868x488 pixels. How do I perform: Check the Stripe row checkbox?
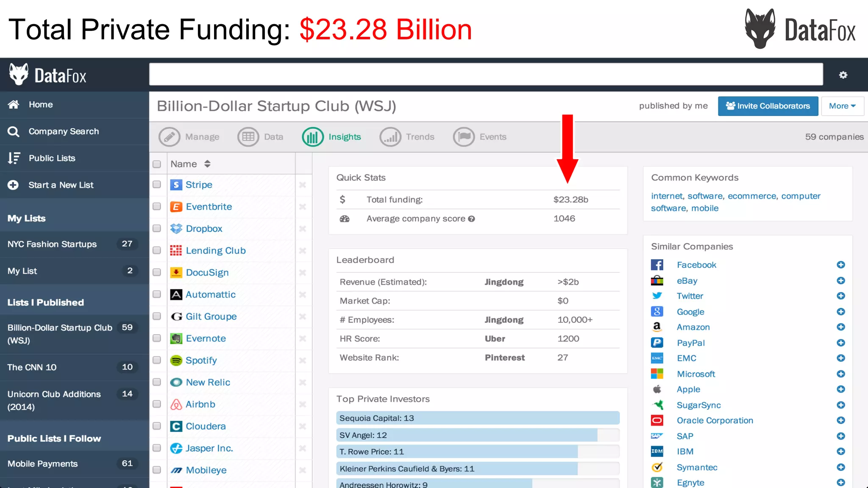tap(157, 185)
